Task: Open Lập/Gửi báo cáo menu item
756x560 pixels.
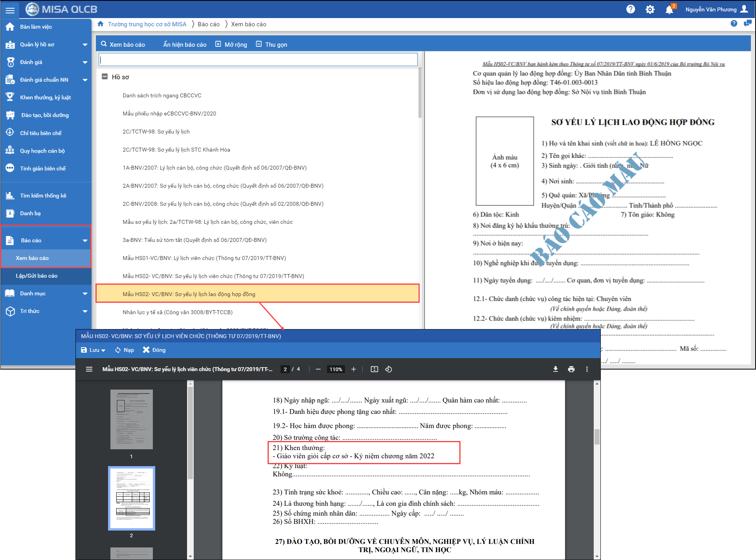Action: pos(37,276)
